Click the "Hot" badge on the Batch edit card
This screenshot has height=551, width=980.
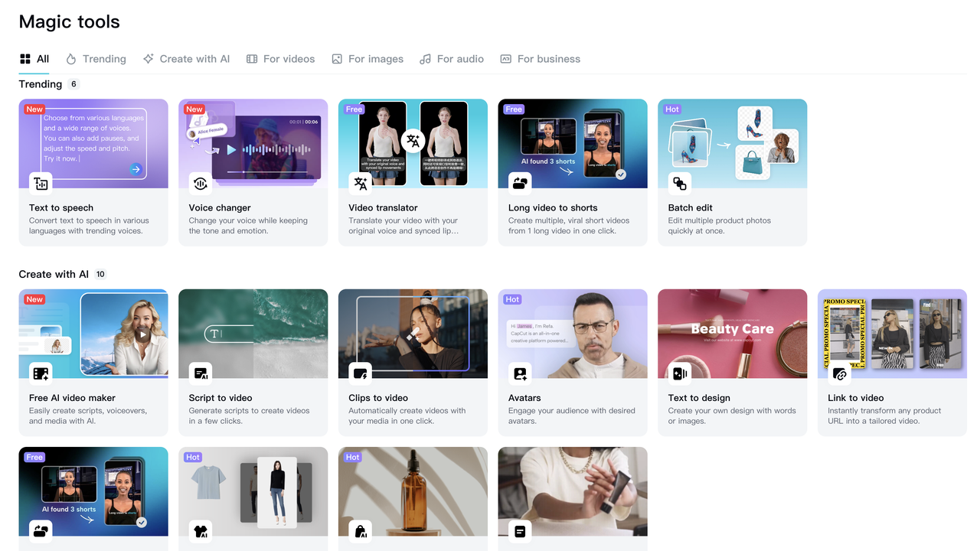tap(672, 109)
